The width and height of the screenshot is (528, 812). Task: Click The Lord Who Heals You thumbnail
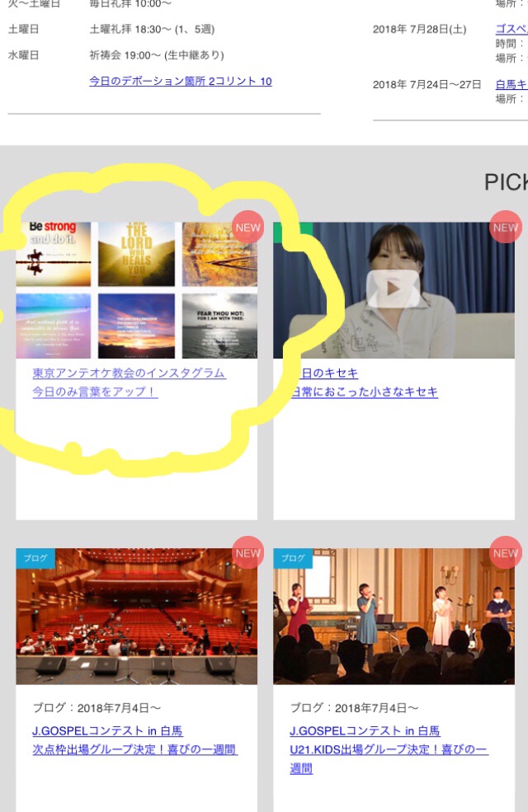pos(136,254)
